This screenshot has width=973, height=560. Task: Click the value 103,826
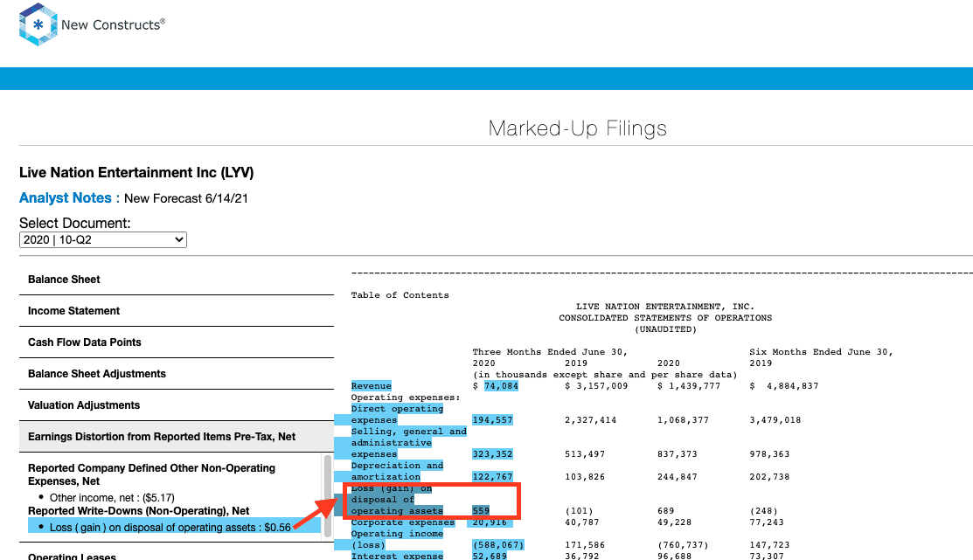(585, 477)
